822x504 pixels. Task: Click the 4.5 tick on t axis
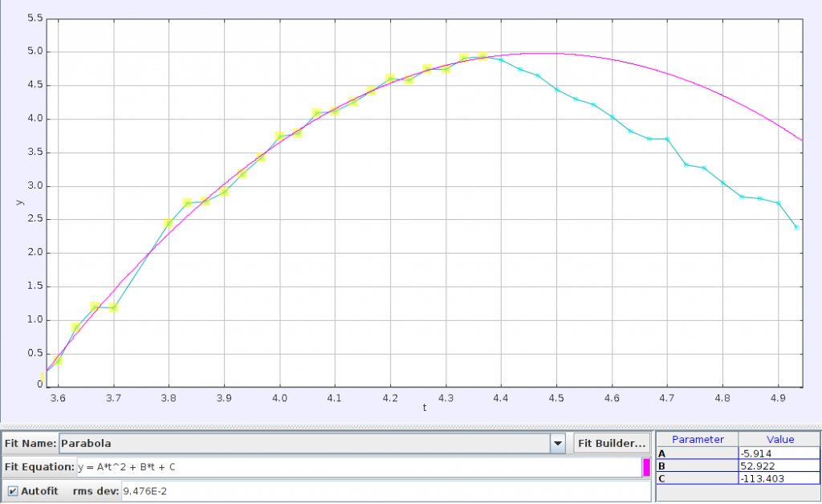pyautogui.click(x=556, y=398)
